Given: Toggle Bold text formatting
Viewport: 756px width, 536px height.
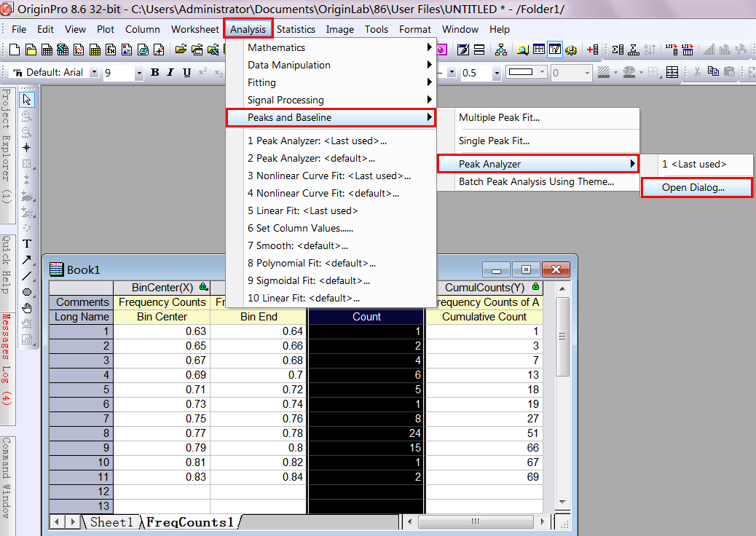Looking at the screenshot, I should 154,73.
